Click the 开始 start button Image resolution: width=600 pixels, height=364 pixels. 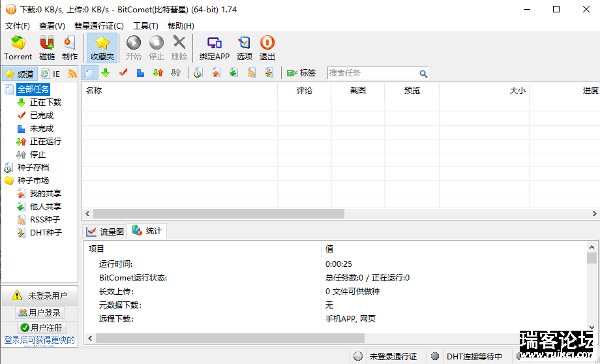coord(134,48)
